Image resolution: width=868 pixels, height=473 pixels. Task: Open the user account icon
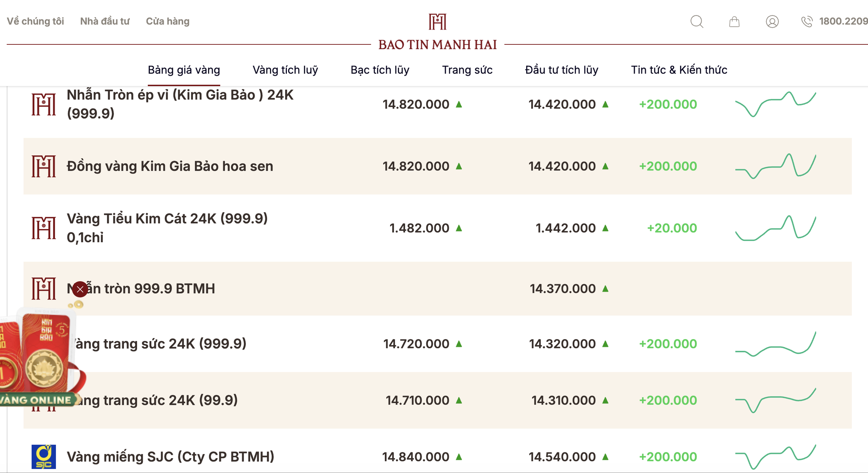tap(772, 22)
